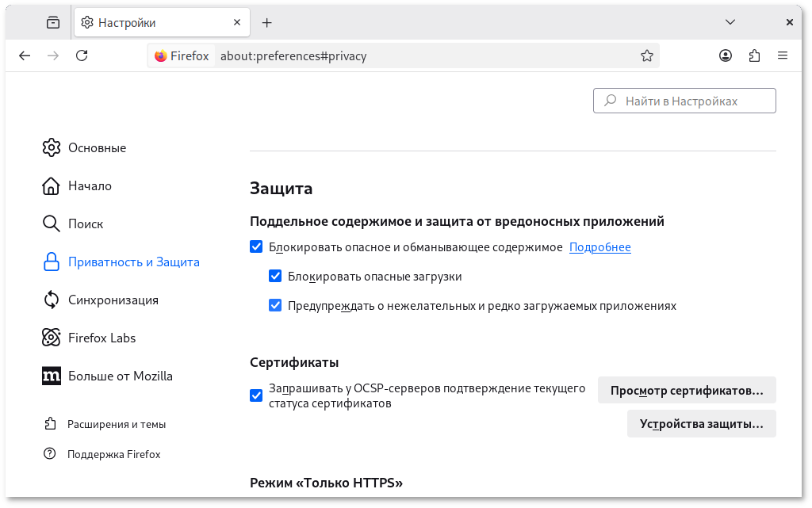Screen dimensions: 812x508
Task: Open the Firefox Labs section
Action: [101, 338]
